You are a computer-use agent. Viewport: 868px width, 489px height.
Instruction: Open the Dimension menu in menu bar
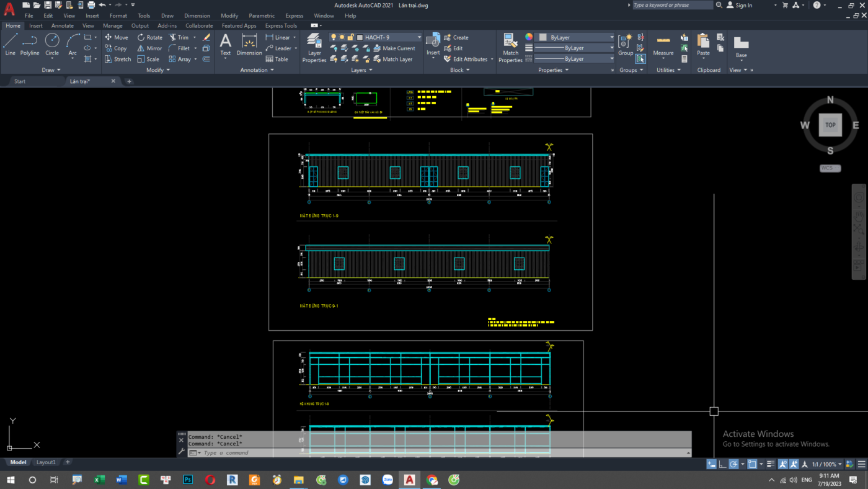coord(197,16)
